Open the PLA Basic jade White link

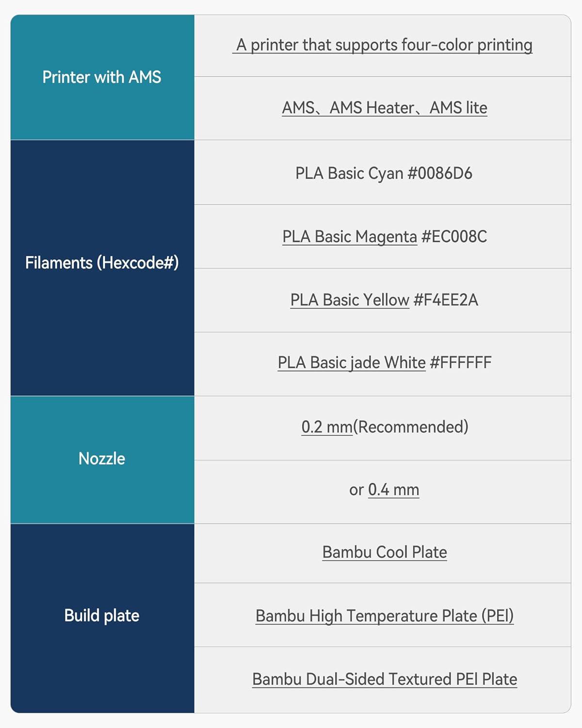coord(351,363)
